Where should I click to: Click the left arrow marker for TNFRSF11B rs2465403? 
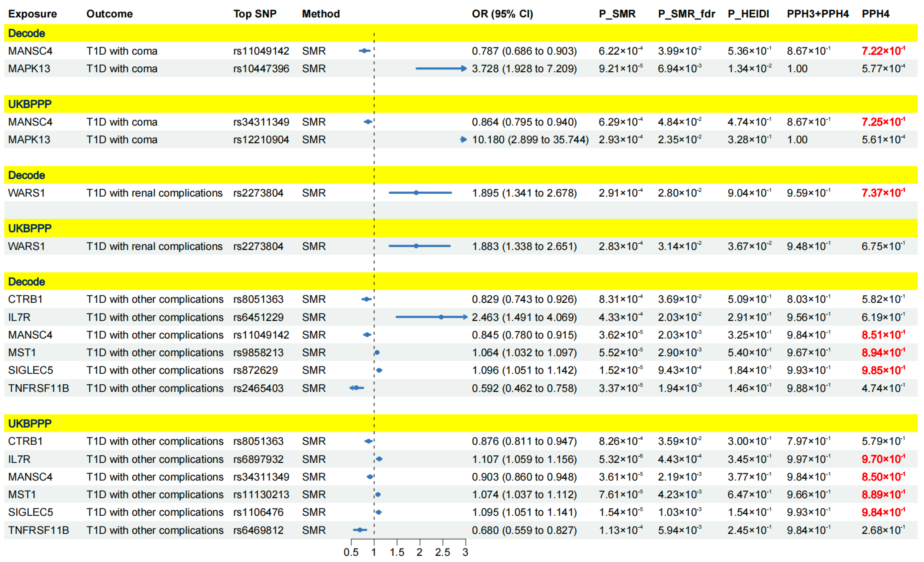click(352, 388)
